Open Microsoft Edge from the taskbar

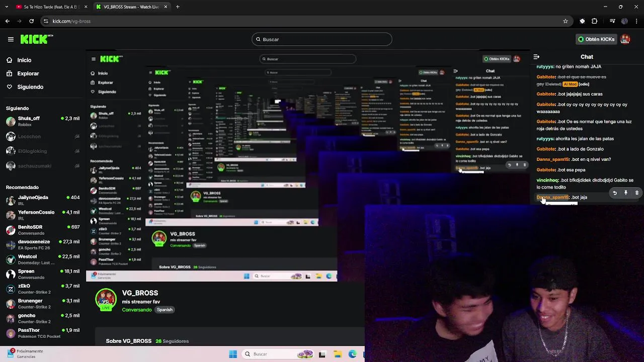(353, 354)
